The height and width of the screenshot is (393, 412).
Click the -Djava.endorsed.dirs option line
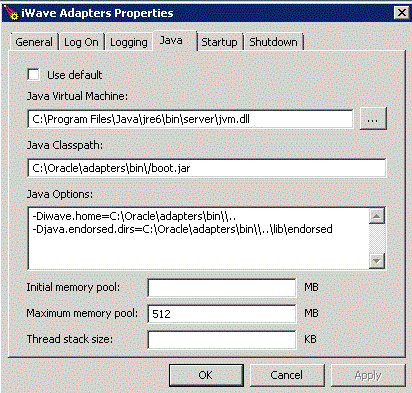pos(182,229)
